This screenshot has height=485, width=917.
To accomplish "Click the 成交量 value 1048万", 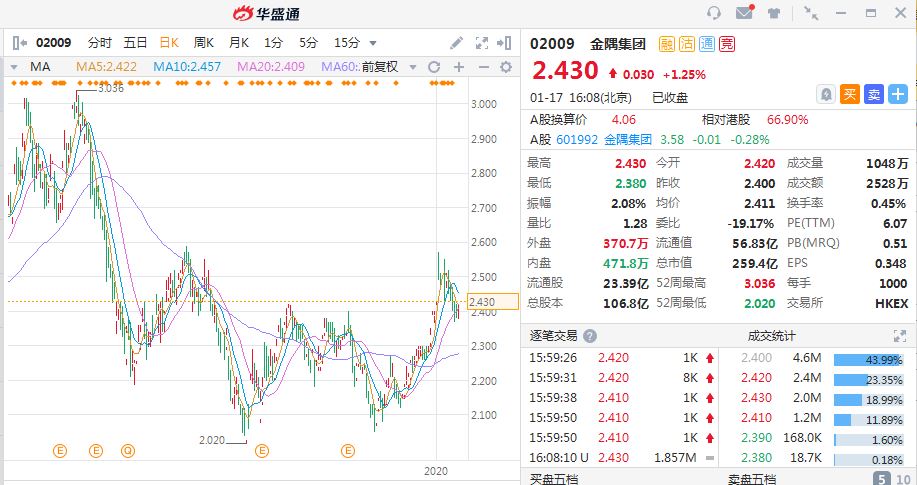I will pos(887,164).
